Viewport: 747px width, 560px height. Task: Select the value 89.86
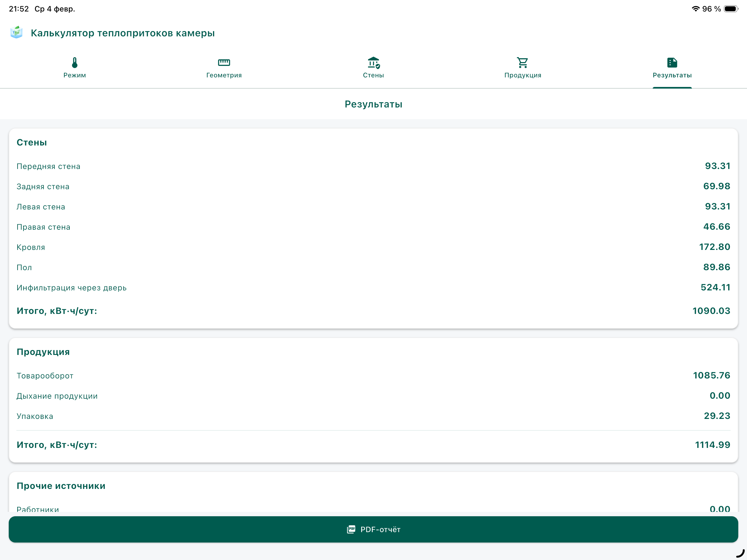(717, 267)
